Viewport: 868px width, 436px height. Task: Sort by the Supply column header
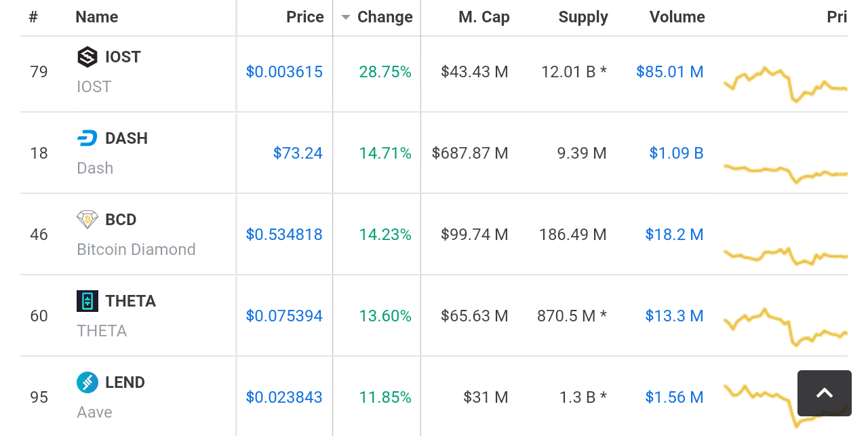pos(583,17)
